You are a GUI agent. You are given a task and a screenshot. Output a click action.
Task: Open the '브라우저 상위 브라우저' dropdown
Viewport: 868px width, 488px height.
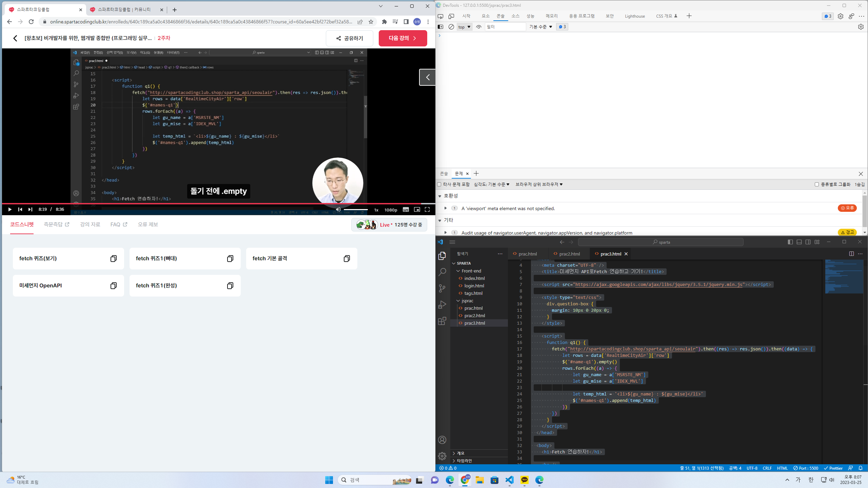[x=539, y=184]
